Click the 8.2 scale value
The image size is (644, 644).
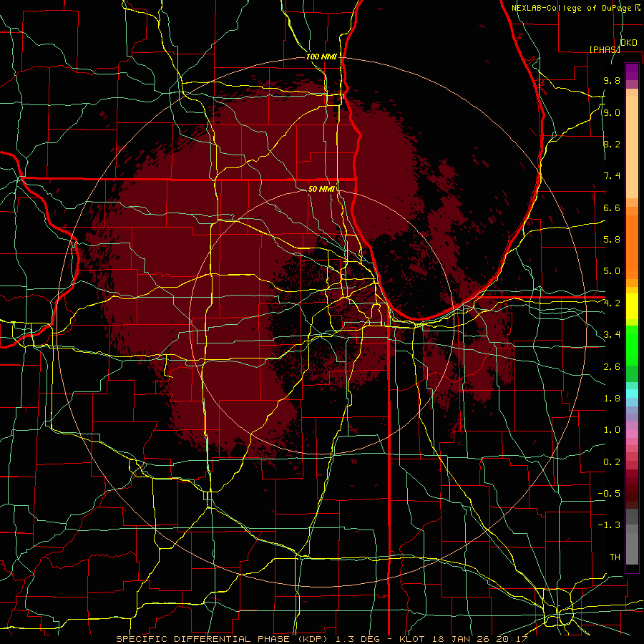pyautogui.click(x=612, y=144)
